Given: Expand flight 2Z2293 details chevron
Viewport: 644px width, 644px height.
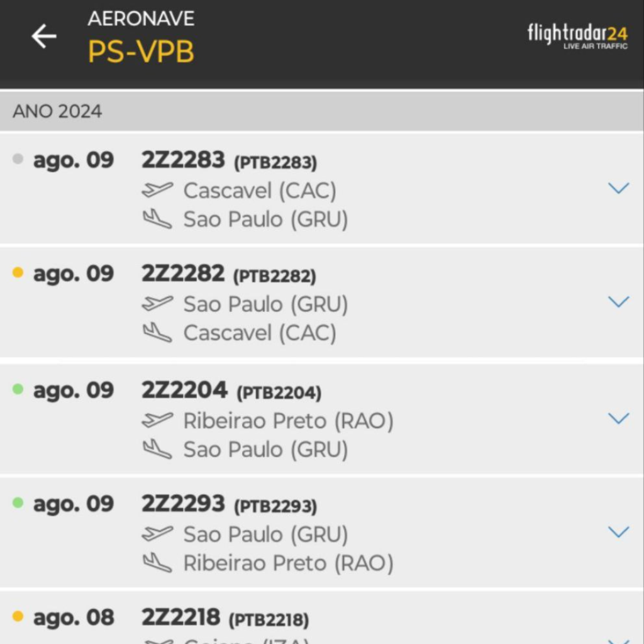Looking at the screenshot, I should pos(619,532).
